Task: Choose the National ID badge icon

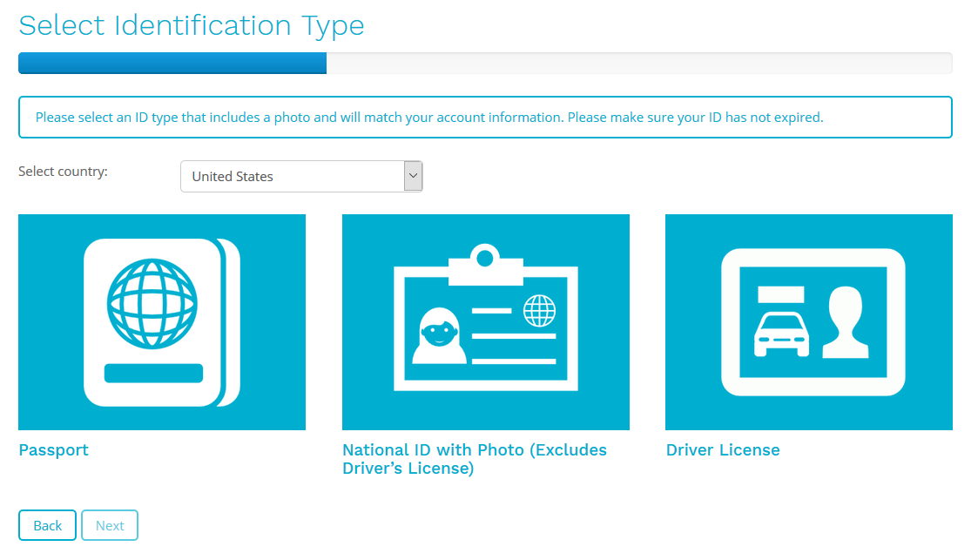Action: coord(485,321)
